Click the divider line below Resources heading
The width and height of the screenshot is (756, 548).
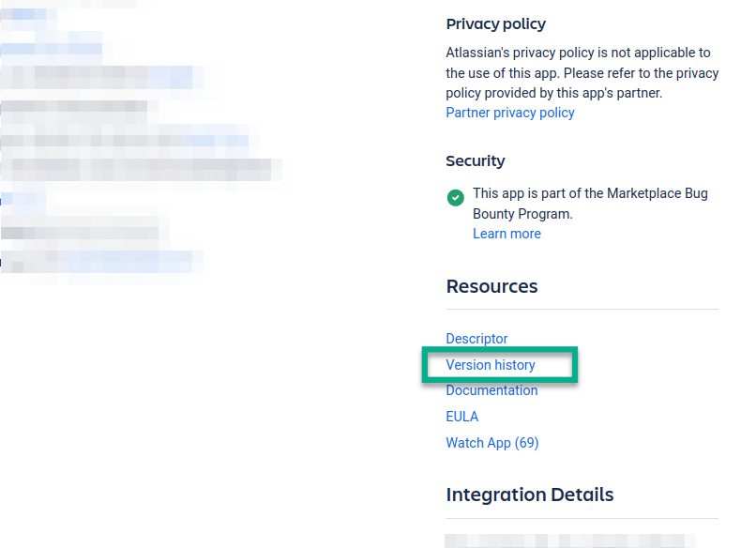[x=582, y=310]
